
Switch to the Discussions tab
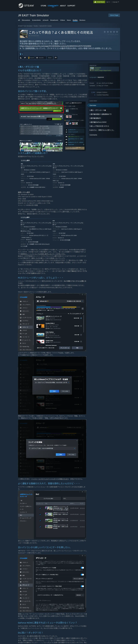[26, 20]
